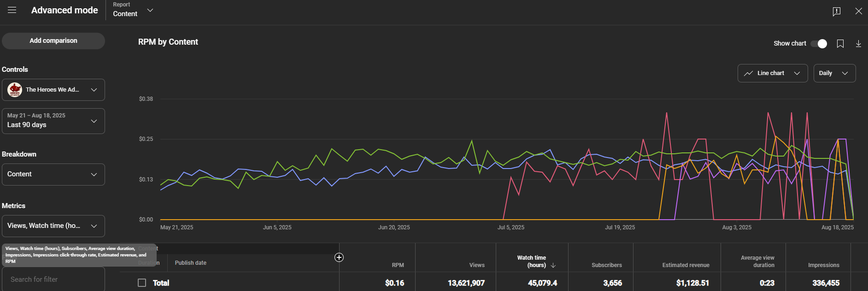
Task: Select the Impressions column header
Action: [x=824, y=265]
